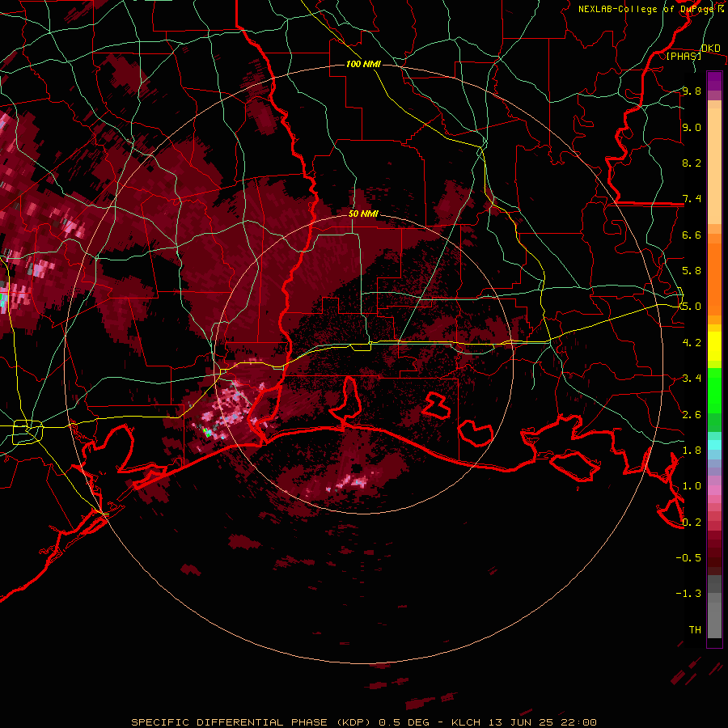Click the -1.3 value on the color scale
This screenshot has height=728, width=728.
tap(688, 594)
